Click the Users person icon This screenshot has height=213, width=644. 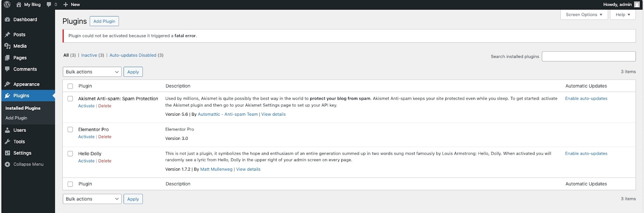7,130
